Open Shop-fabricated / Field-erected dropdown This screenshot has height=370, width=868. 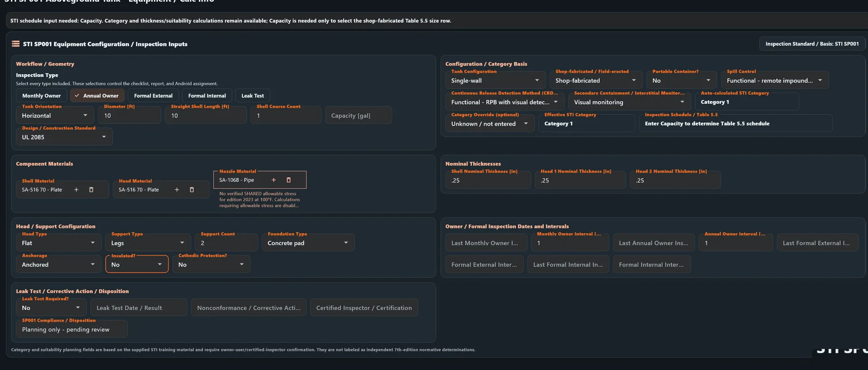pyautogui.click(x=596, y=81)
